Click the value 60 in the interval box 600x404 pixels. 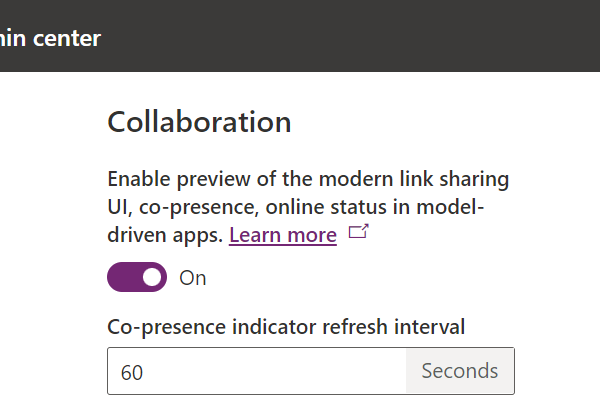pos(131,373)
